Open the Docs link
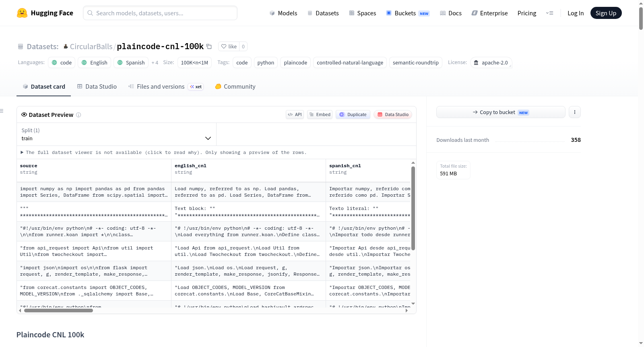The image size is (644, 347). 451,13
